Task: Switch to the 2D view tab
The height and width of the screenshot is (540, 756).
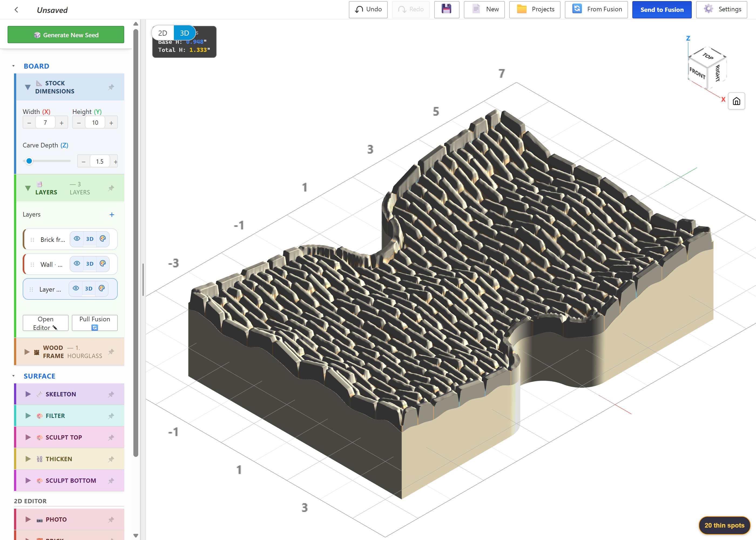Action: pos(163,33)
